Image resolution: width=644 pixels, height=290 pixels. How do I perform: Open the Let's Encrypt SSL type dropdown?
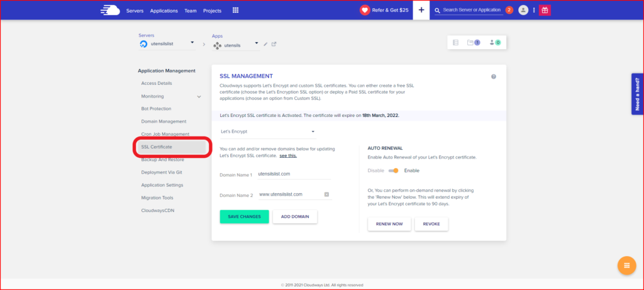pos(268,132)
